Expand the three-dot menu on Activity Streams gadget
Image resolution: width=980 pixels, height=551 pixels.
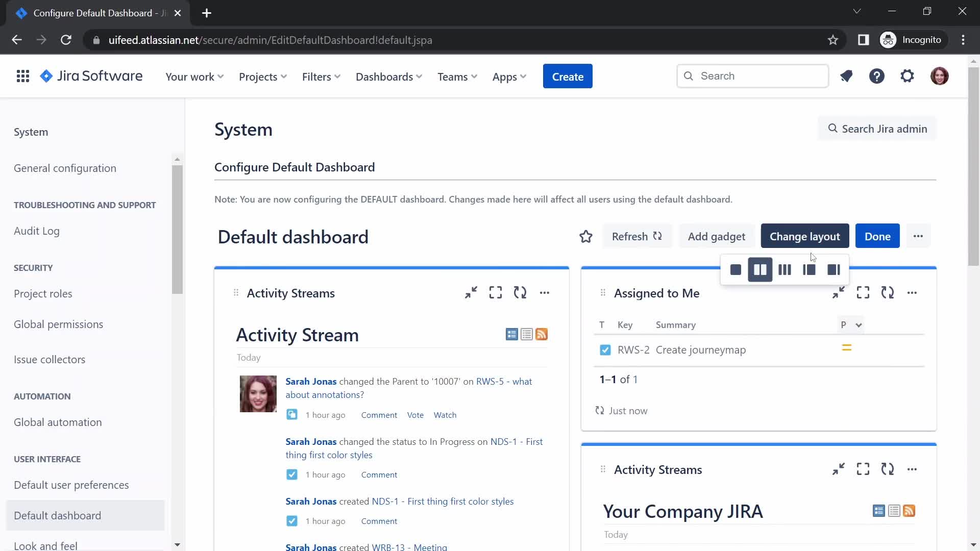(x=545, y=293)
